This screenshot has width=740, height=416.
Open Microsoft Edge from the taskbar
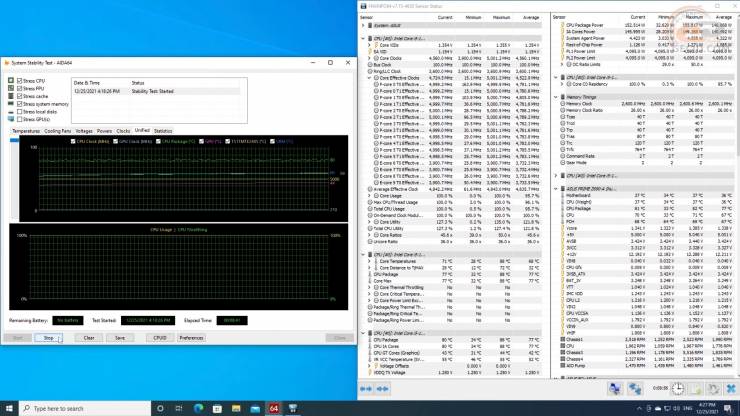198,408
